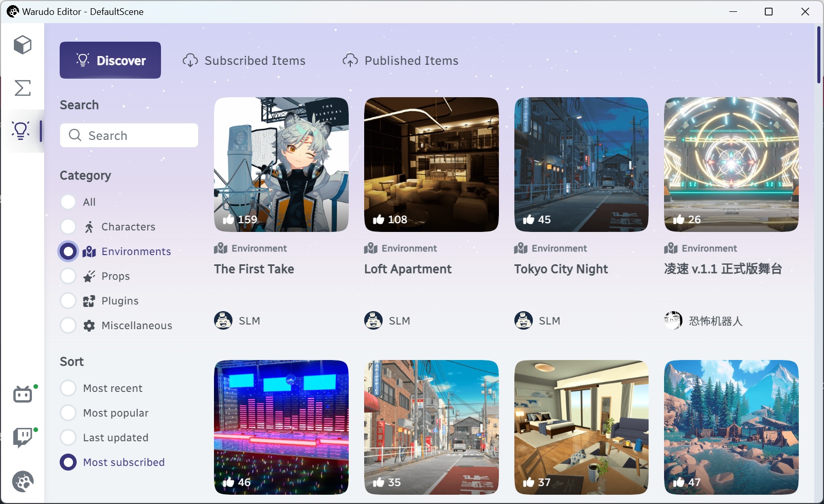Open the Blueprints sigma icon
Viewport: 824px width, 504px height.
pyautogui.click(x=23, y=88)
